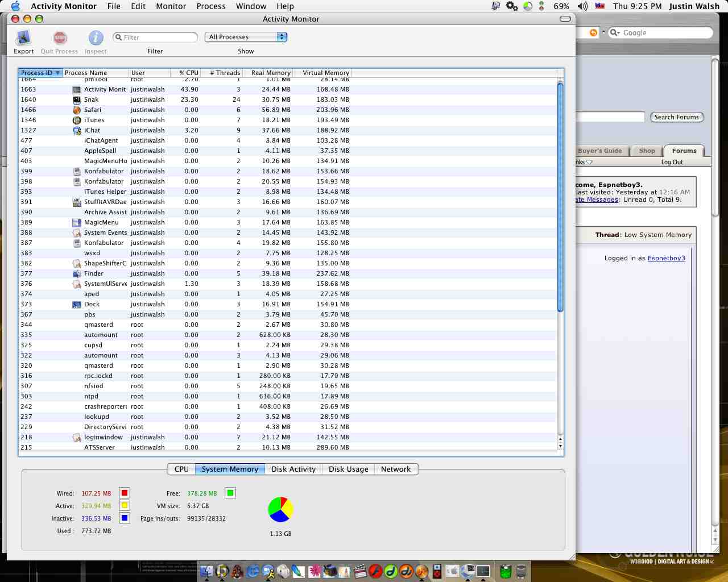Select the SystemUIServe process row
Image resolution: width=728 pixels, height=582 pixels.
tap(287, 284)
